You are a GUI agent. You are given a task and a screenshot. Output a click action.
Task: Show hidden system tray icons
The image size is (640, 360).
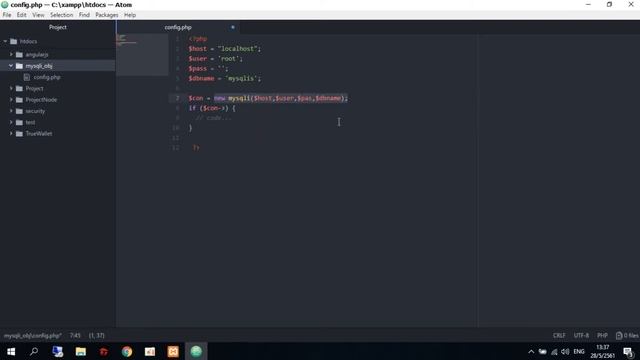(531, 351)
